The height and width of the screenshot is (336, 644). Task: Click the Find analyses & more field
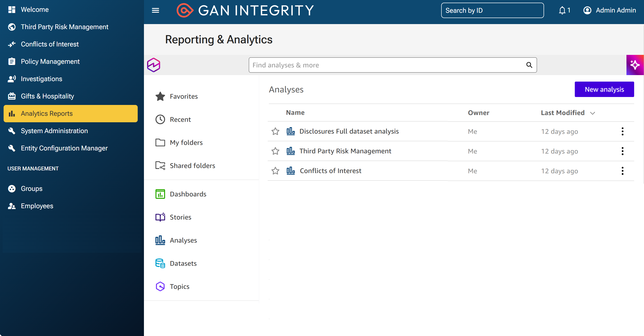pos(392,65)
